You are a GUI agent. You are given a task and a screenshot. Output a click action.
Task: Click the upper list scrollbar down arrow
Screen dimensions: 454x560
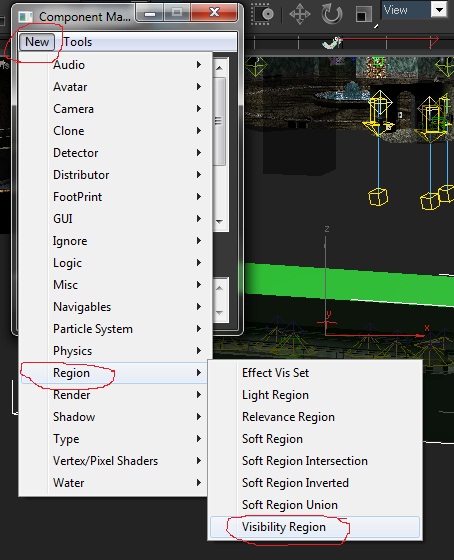coord(220,222)
